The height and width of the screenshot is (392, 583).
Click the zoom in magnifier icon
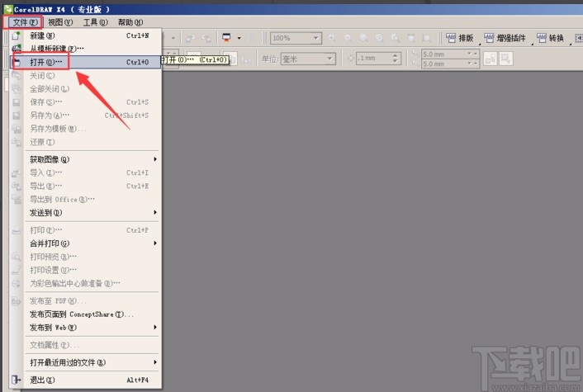[332, 38]
